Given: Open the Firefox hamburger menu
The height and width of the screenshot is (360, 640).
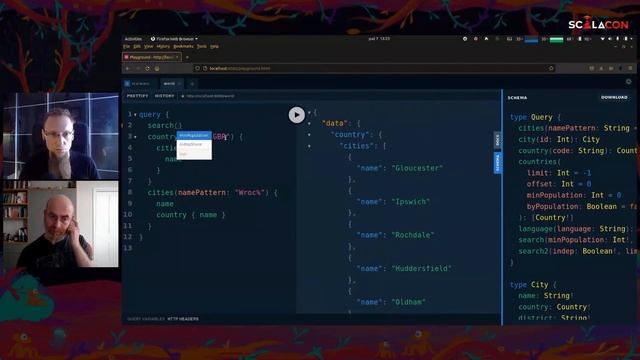Looking at the screenshot, I should tap(630, 69).
